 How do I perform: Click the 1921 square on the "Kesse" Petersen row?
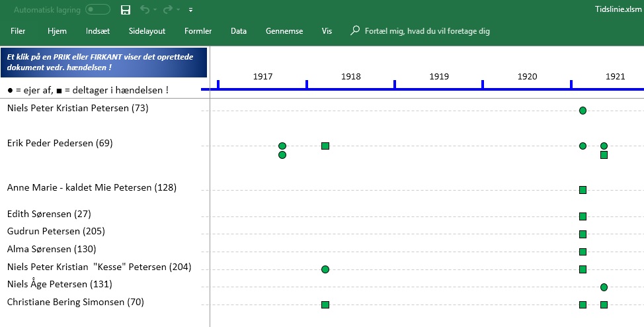pos(583,269)
